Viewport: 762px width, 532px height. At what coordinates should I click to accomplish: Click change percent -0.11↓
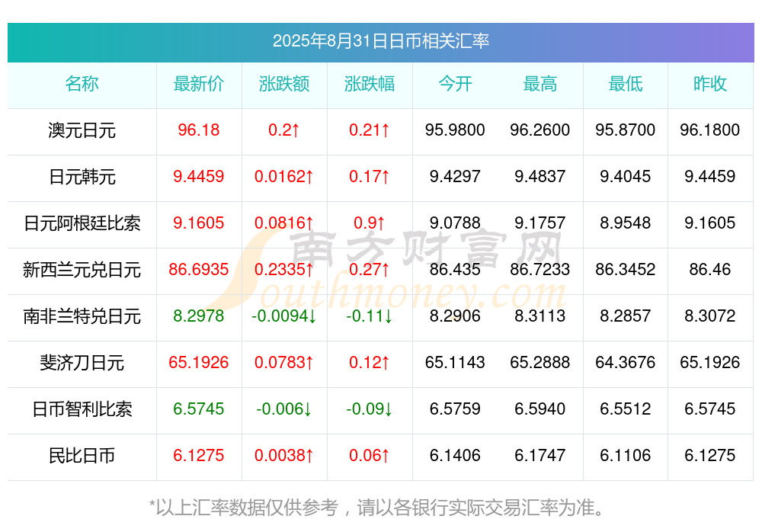tap(370, 316)
